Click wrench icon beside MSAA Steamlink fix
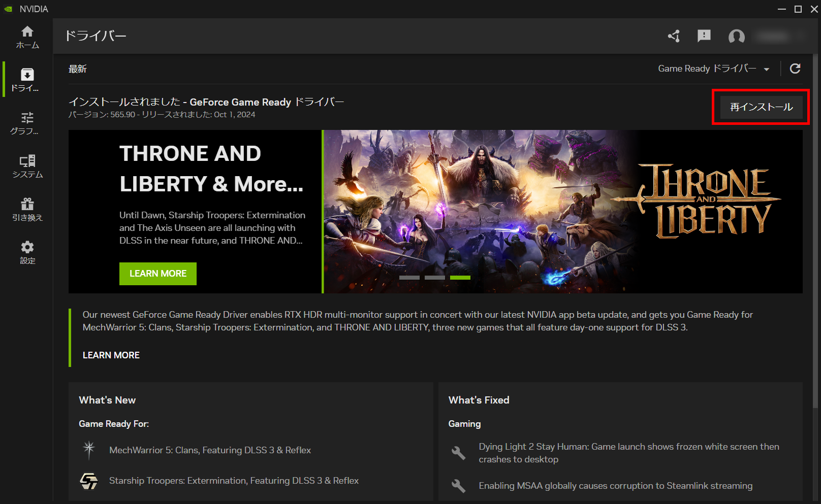Image resolution: width=821 pixels, height=504 pixels. 458,486
